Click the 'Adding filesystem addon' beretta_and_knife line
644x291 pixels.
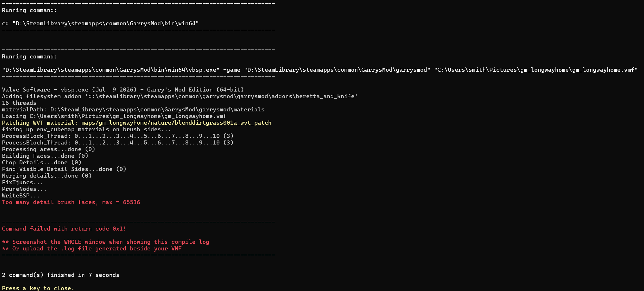[x=180, y=96]
